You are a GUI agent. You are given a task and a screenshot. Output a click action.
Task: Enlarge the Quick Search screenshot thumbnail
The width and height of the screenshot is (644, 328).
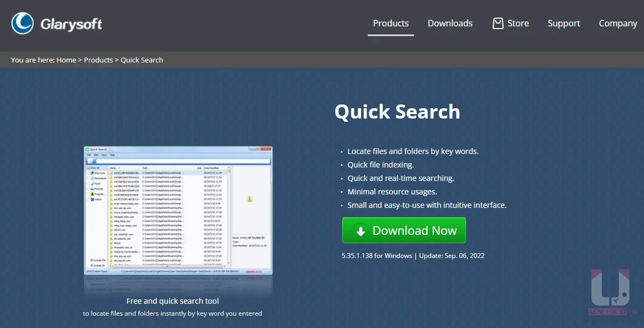click(x=178, y=210)
